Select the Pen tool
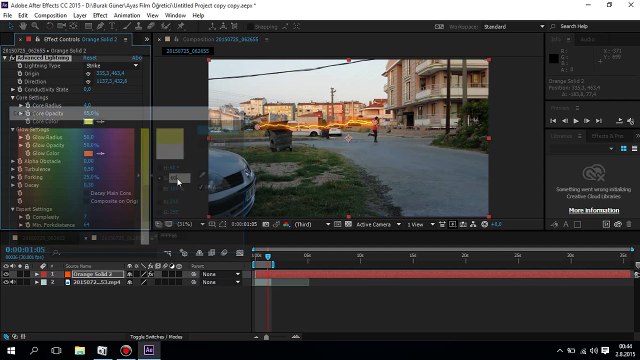This screenshot has width=640, height=360. point(100,26)
